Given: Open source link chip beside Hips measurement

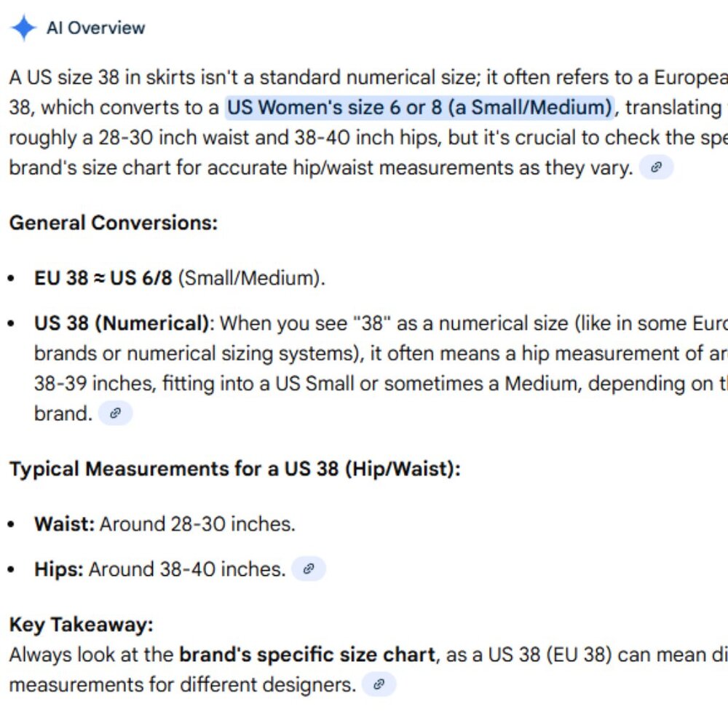Looking at the screenshot, I should point(308,569).
